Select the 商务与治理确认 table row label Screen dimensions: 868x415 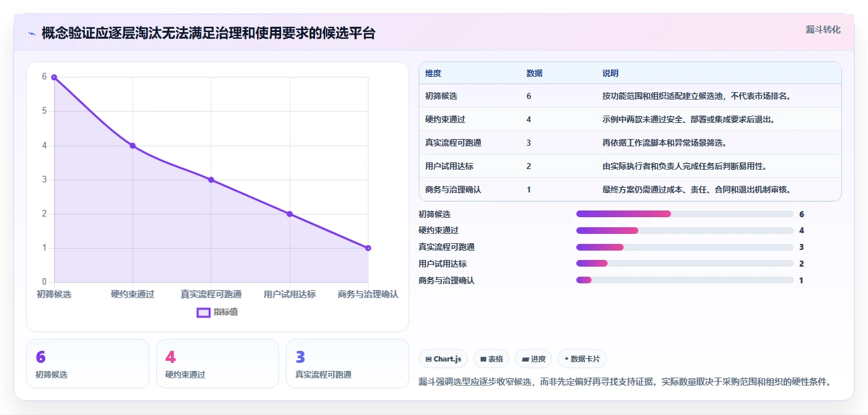click(453, 190)
